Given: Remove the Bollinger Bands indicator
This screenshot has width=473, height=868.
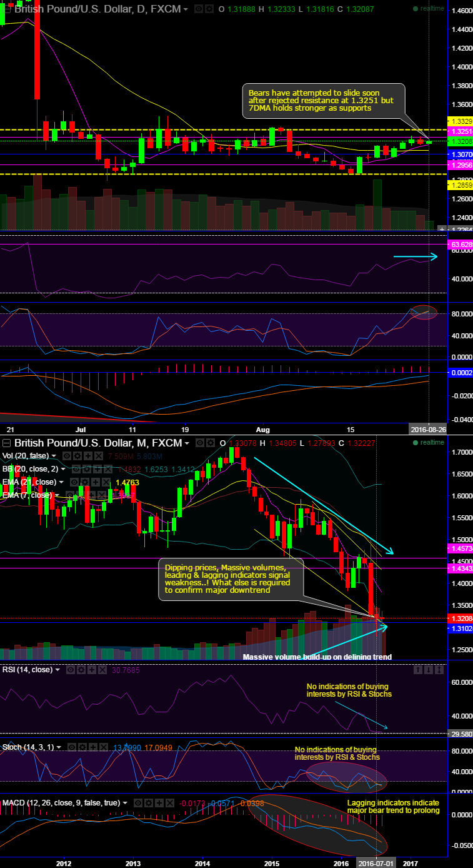Looking at the screenshot, I should click(x=107, y=469).
